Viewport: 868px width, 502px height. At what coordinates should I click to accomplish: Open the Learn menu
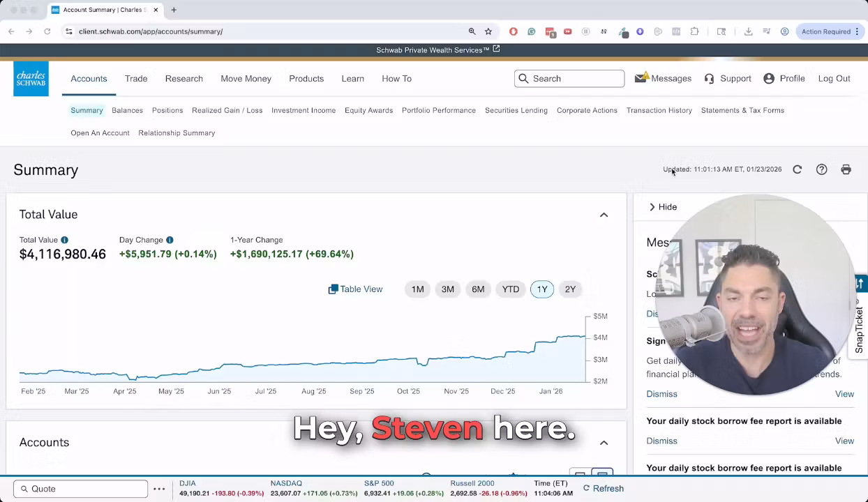pos(352,79)
